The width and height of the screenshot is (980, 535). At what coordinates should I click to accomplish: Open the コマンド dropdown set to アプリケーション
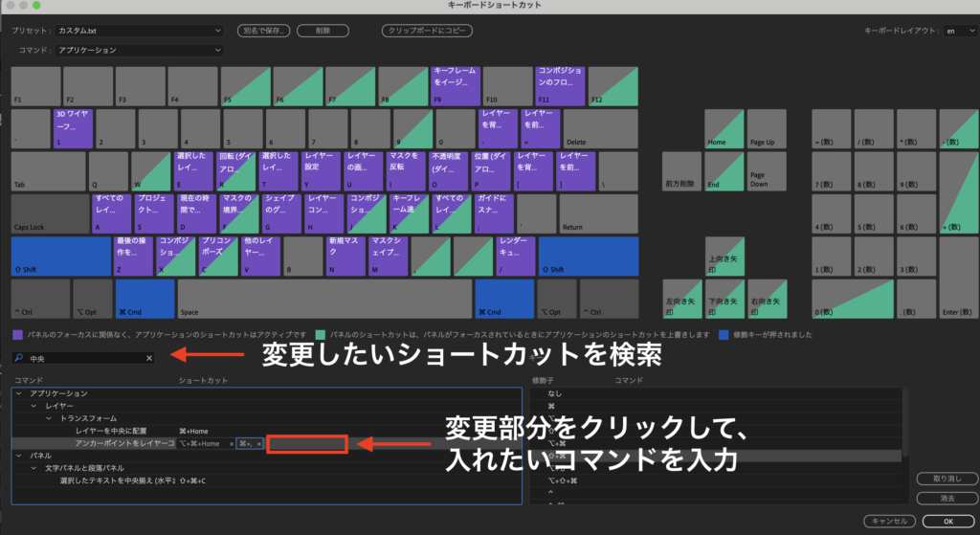coord(139,50)
